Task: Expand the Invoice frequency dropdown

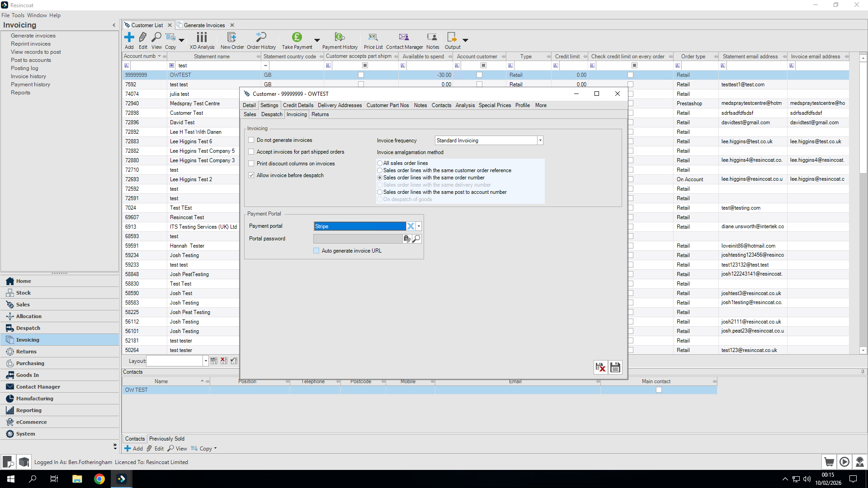Action: click(x=540, y=141)
